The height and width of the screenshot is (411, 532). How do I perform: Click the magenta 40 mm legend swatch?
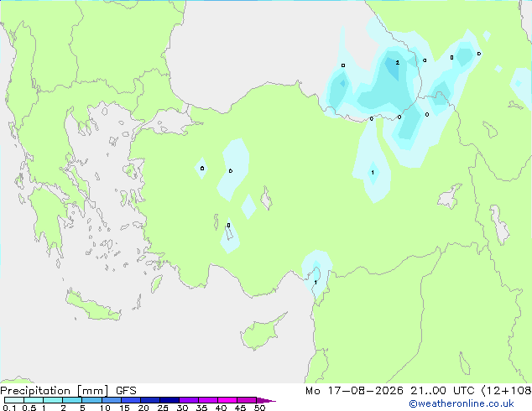pyautogui.click(x=227, y=400)
